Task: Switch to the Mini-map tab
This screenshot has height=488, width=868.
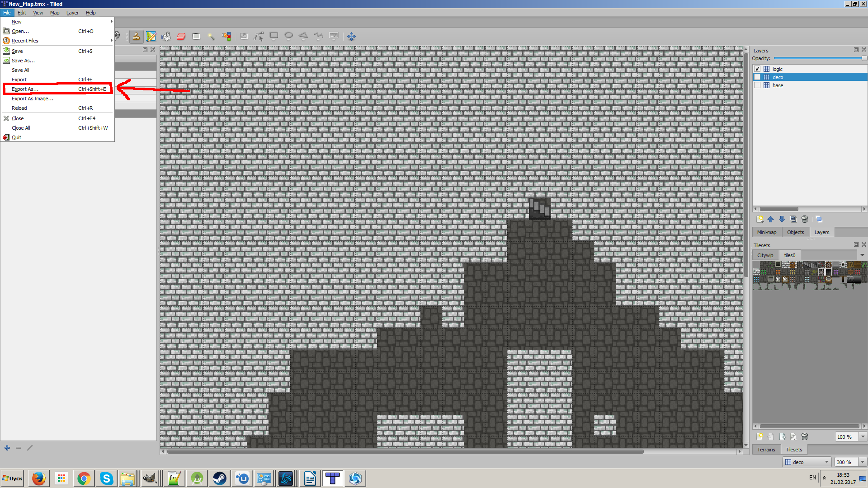Action: pyautogui.click(x=767, y=232)
